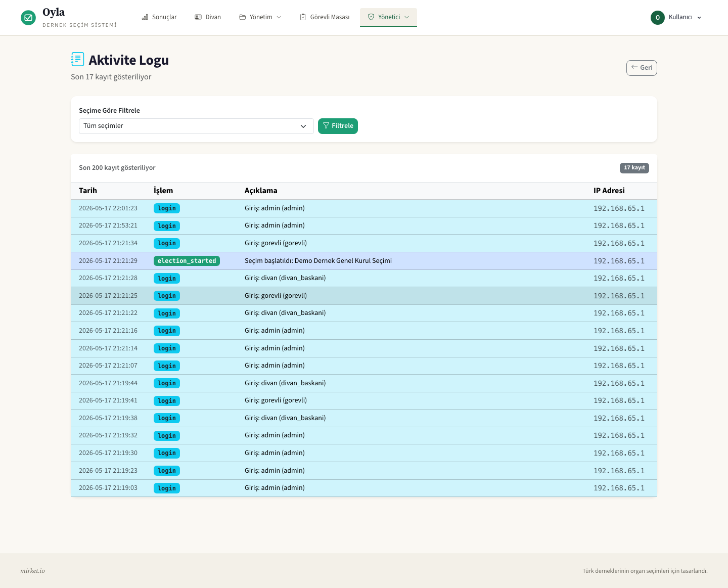The height and width of the screenshot is (588, 728).
Task: Click timestamp 2026-05-17 21:21:22
Action: pos(108,313)
